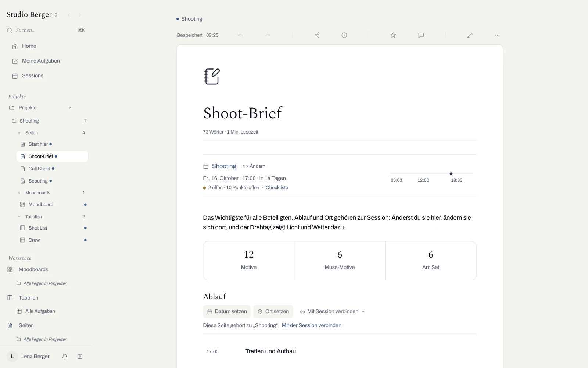588x368 pixels.
Task: Click the redo arrow icon
Action: 268,35
